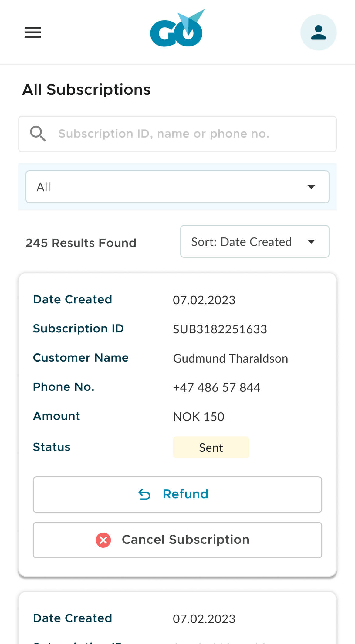Open the user profile avatar
This screenshot has height=644, width=355.
(x=318, y=32)
